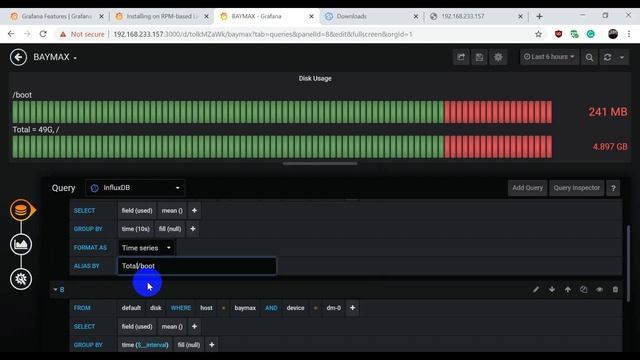Click the query editor vertical scrollbar
The width and height of the screenshot is (640, 360).
[628, 263]
